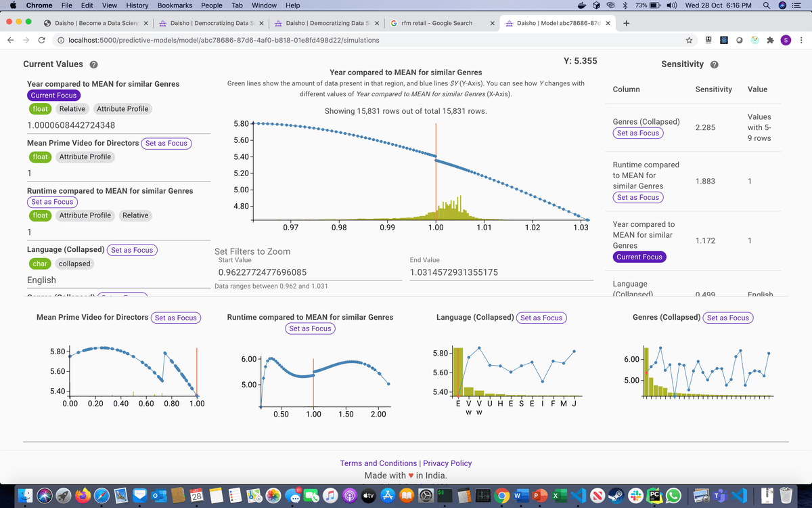
Task: Click the Sensitivity help question mark
Action: click(x=716, y=64)
